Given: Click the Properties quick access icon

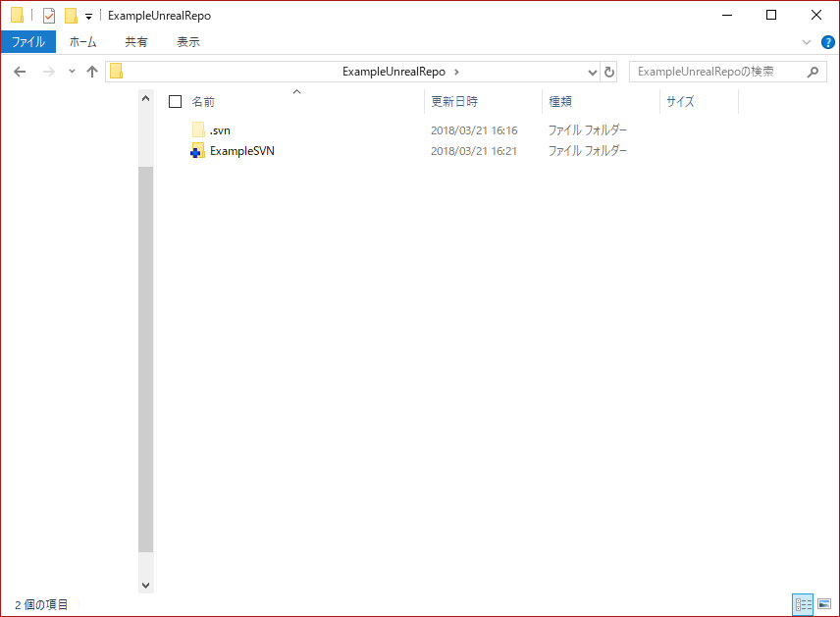Looking at the screenshot, I should coord(49,16).
